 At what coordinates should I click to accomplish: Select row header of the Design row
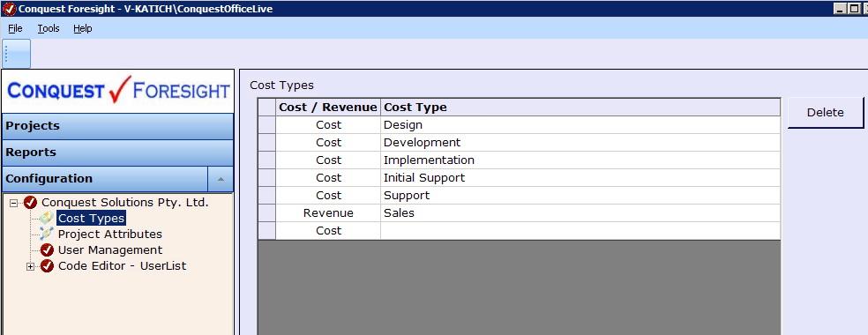click(266, 125)
